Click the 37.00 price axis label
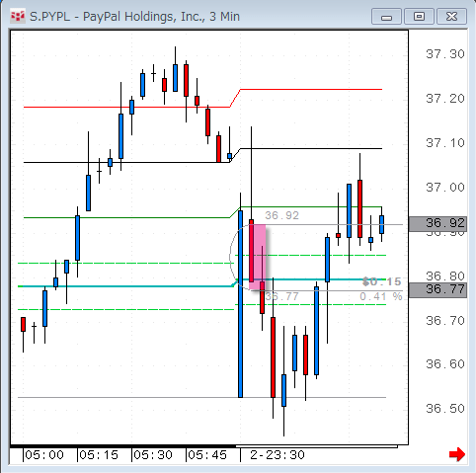The width and height of the screenshot is (476, 473). 445,188
